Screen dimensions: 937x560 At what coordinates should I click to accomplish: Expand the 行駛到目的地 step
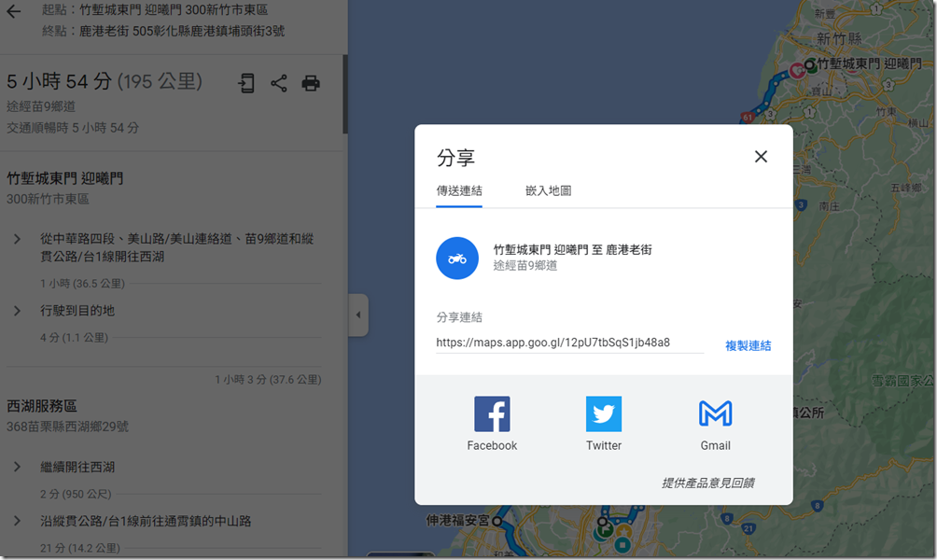tap(17, 311)
